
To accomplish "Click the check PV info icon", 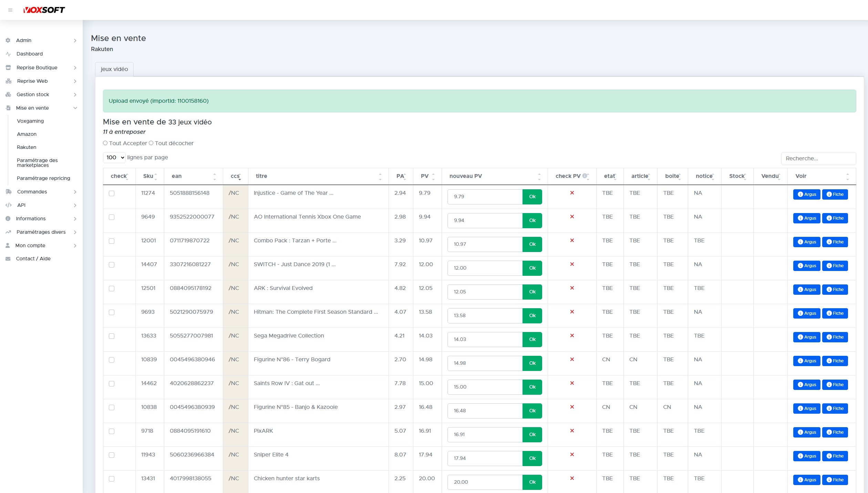I will pos(585,176).
